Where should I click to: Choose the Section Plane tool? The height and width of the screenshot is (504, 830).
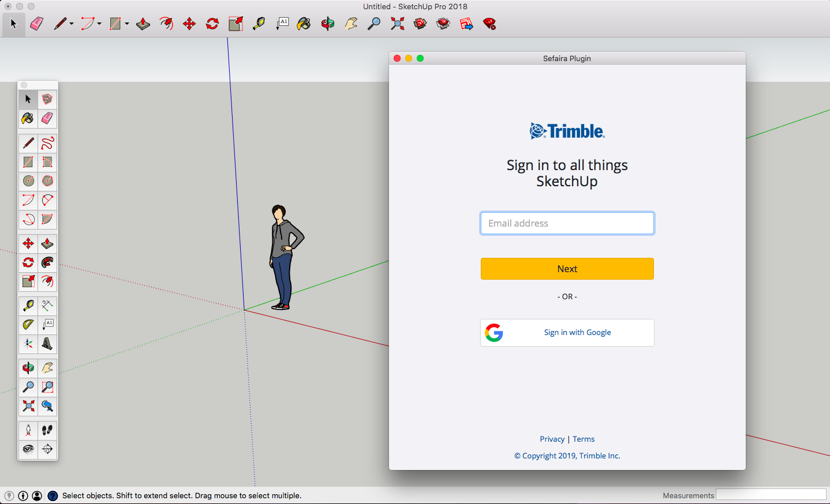47,449
